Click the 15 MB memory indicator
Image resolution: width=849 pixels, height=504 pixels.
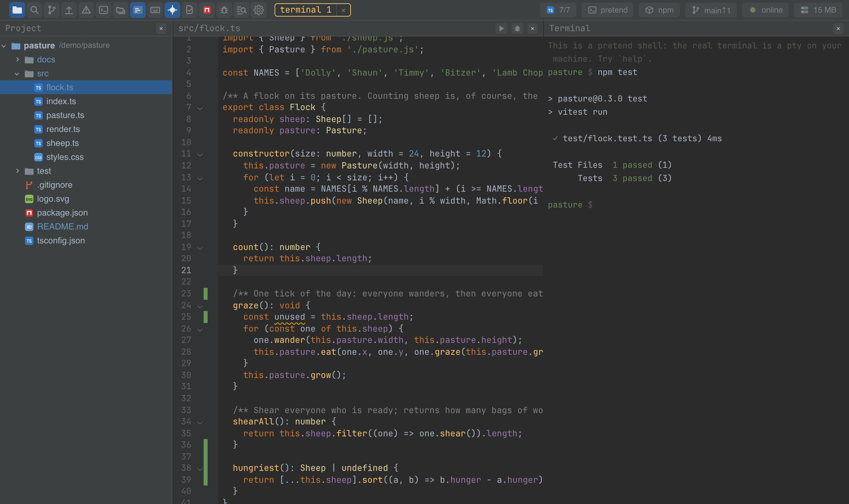(x=818, y=10)
